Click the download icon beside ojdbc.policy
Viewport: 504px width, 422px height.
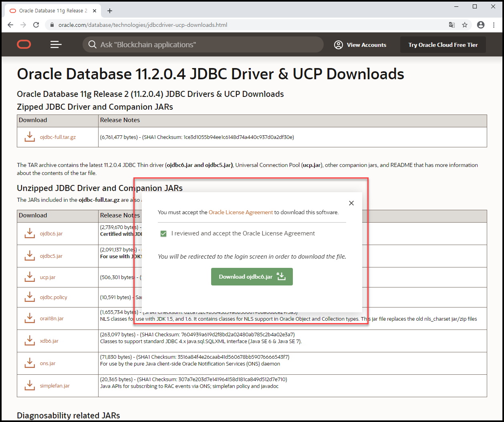pyautogui.click(x=30, y=297)
